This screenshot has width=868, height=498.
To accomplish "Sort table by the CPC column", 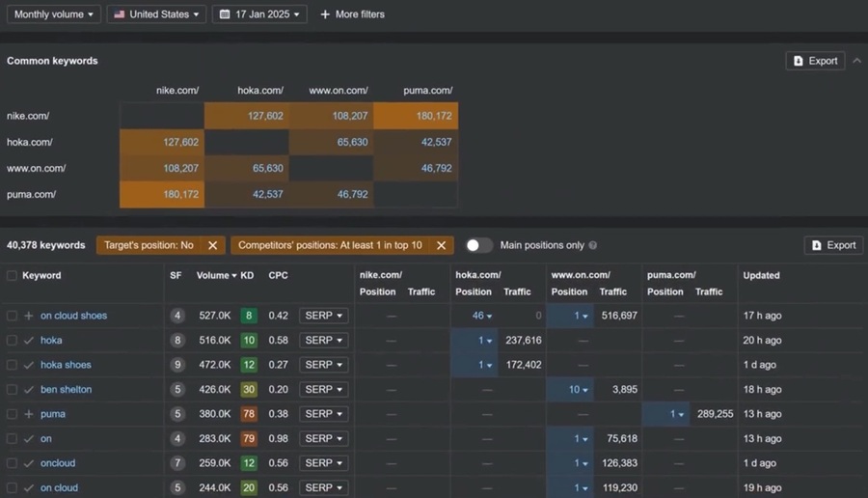I will (278, 275).
